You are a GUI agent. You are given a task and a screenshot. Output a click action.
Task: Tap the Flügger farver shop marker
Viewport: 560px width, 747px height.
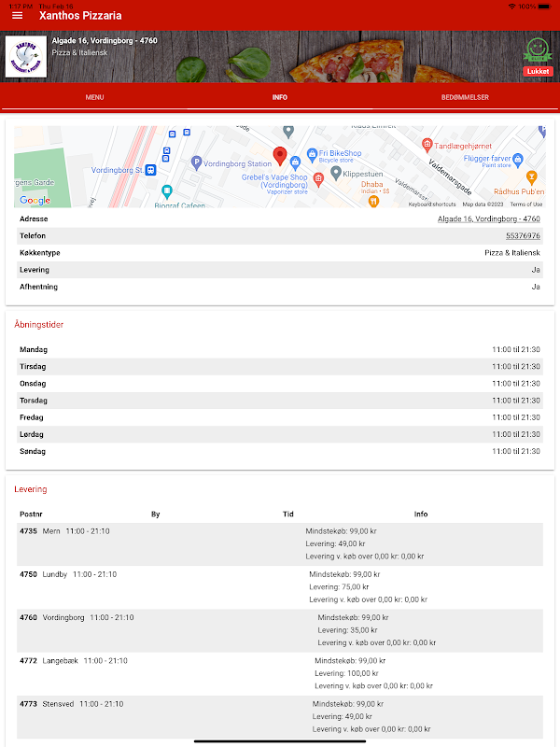(518, 159)
